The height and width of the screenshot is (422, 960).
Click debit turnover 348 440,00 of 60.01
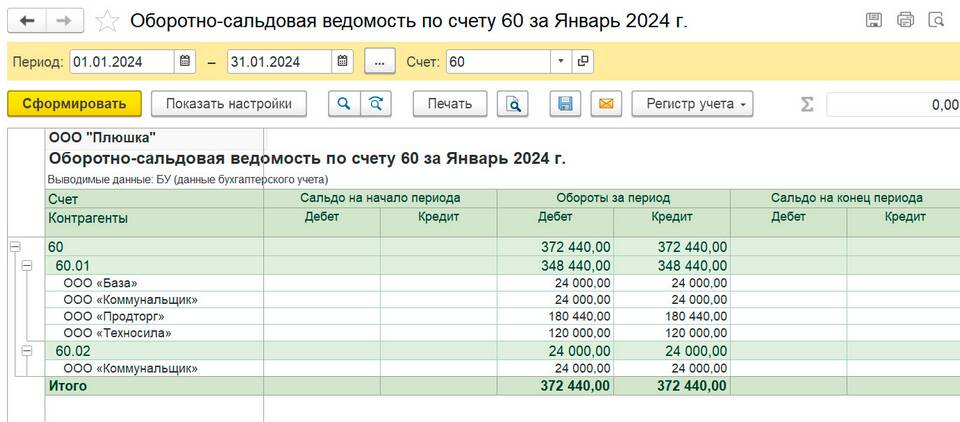576,266
